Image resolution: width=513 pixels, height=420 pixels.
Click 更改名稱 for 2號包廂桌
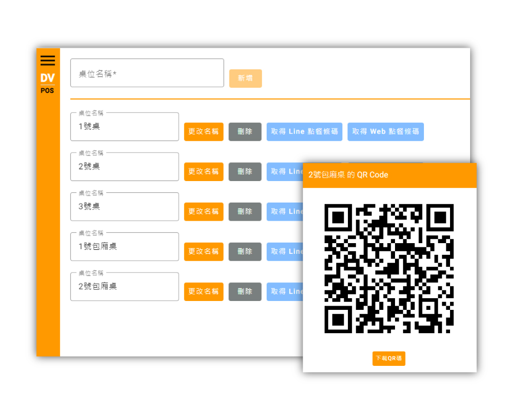point(203,291)
